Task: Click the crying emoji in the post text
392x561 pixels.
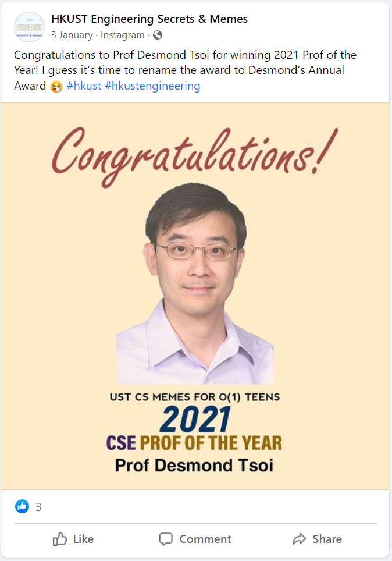Action: (56, 87)
